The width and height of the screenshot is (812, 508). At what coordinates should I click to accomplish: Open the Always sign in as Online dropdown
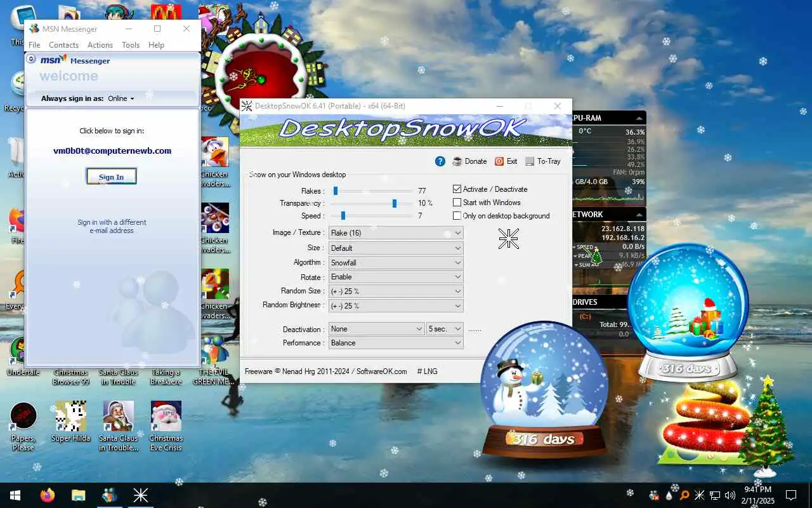click(x=121, y=98)
